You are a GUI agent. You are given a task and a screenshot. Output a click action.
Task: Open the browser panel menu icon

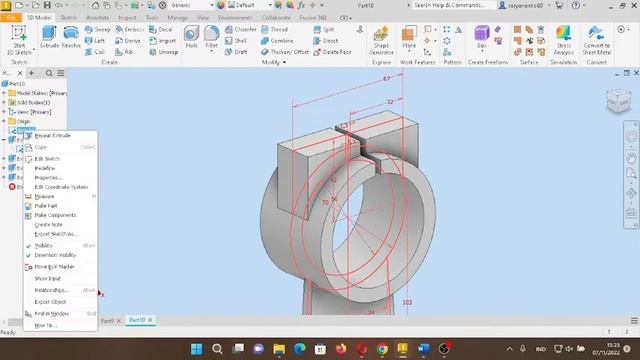(x=61, y=73)
